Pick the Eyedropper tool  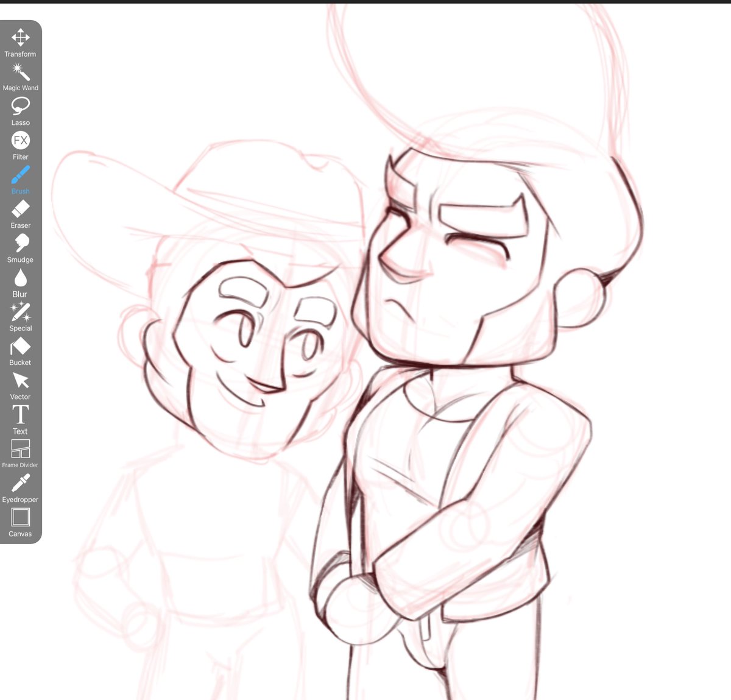click(20, 489)
